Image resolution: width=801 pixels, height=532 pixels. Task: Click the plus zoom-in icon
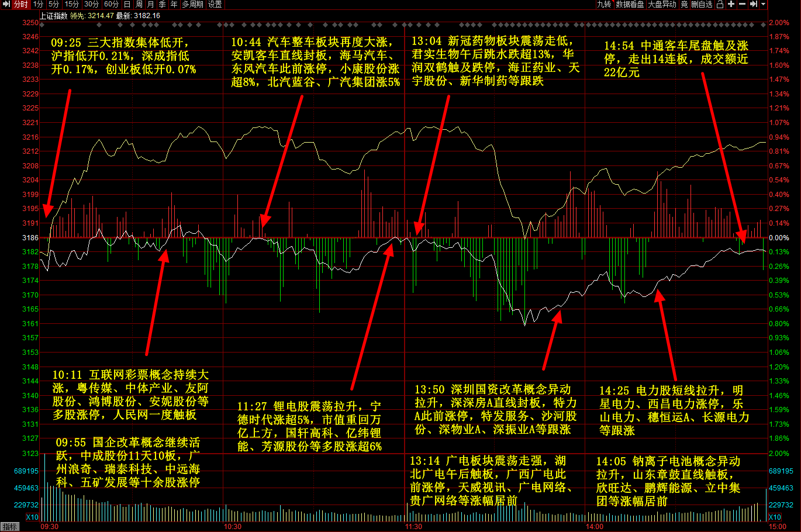point(731,4)
